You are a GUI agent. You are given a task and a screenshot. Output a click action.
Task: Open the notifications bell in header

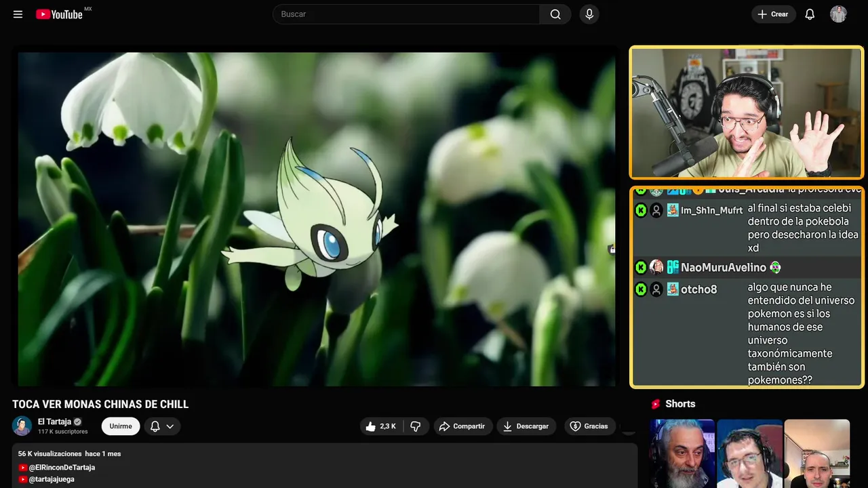[810, 14]
